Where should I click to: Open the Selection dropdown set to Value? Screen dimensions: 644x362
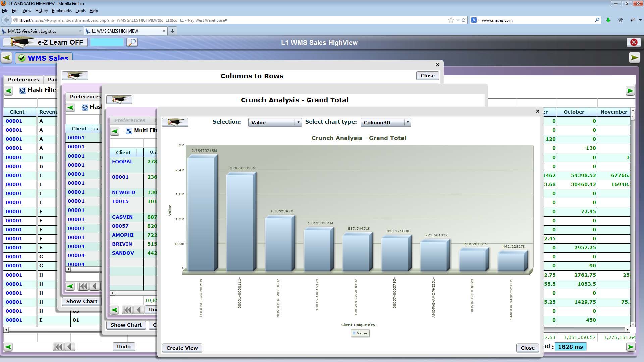coord(274,122)
